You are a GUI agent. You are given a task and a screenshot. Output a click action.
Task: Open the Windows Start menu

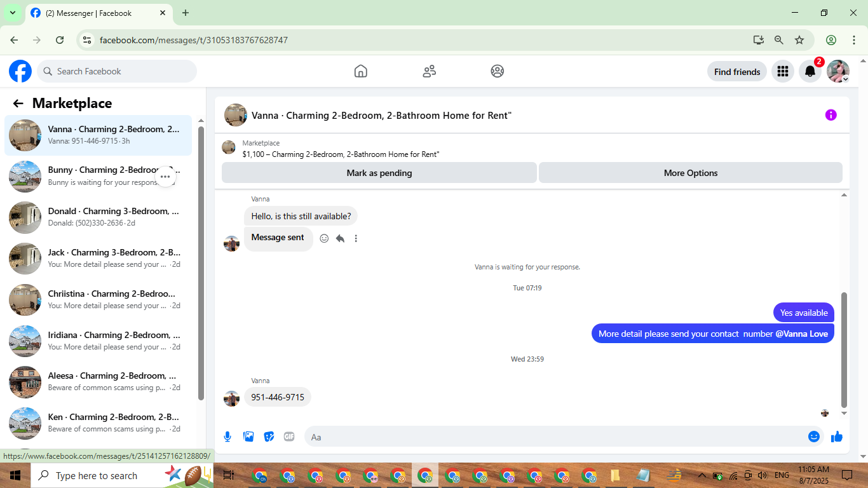(x=15, y=475)
